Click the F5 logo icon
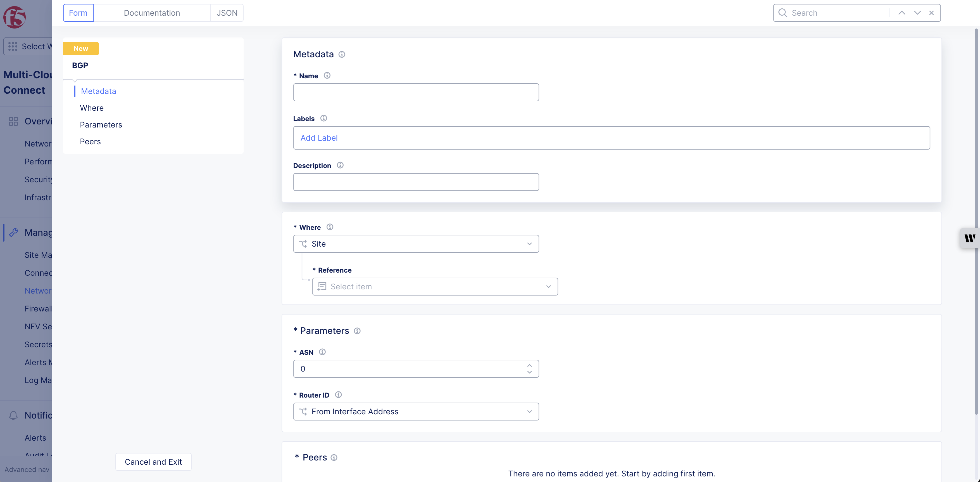This screenshot has height=482, width=980. click(x=15, y=17)
